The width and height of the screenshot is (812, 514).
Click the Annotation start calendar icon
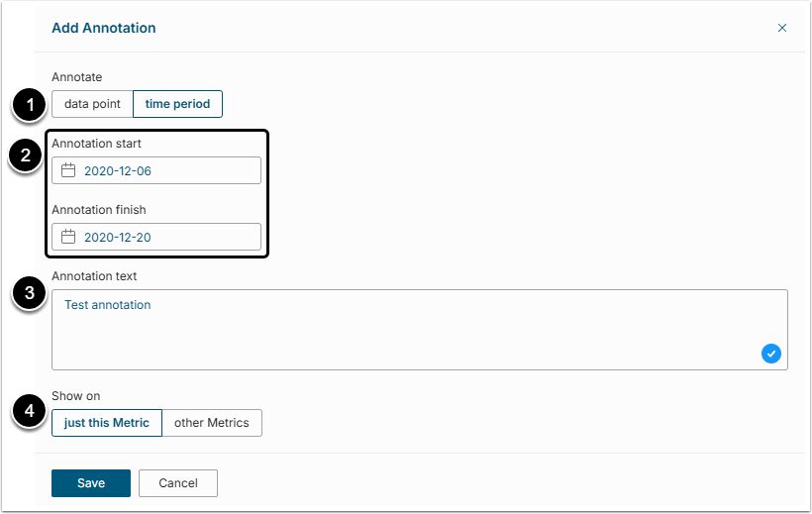click(x=68, y=170)
